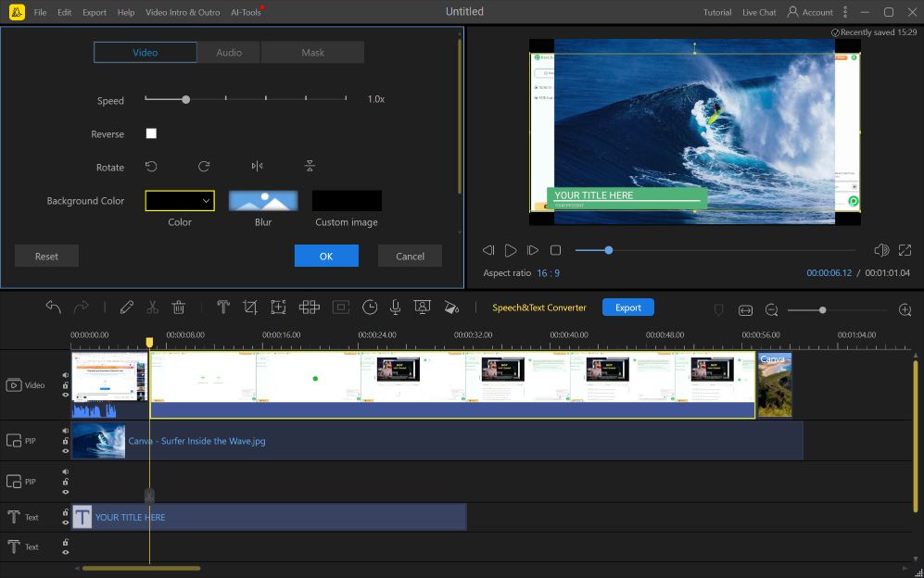Open the AI-Tools menu
Image resolution: width=924 pixels, height=578 pixels.
(244, 12)
